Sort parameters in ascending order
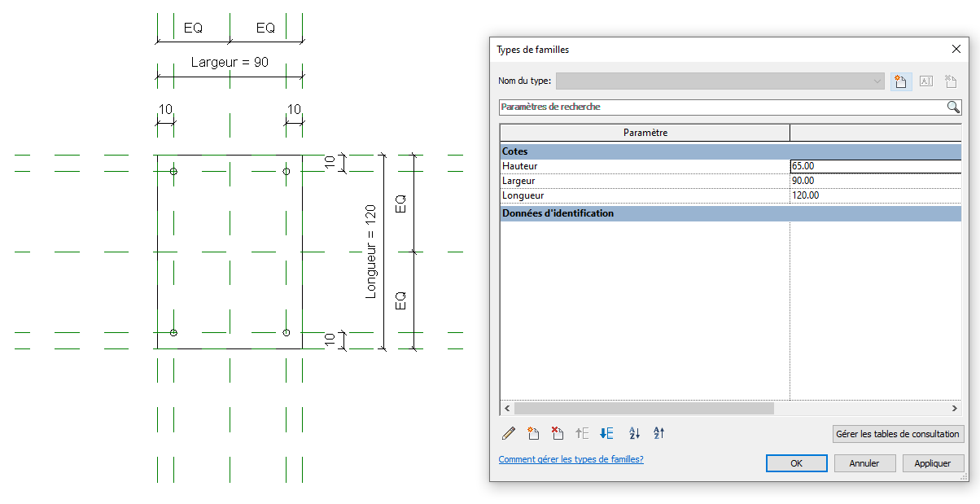The width and height of the screenshot is (980, 504). [635, 433]
